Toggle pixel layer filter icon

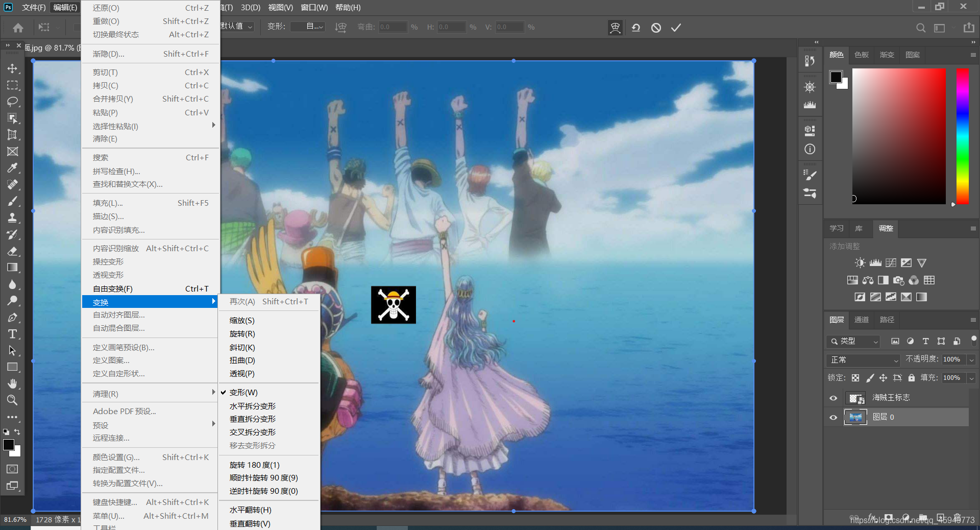[x=895, y=341]
